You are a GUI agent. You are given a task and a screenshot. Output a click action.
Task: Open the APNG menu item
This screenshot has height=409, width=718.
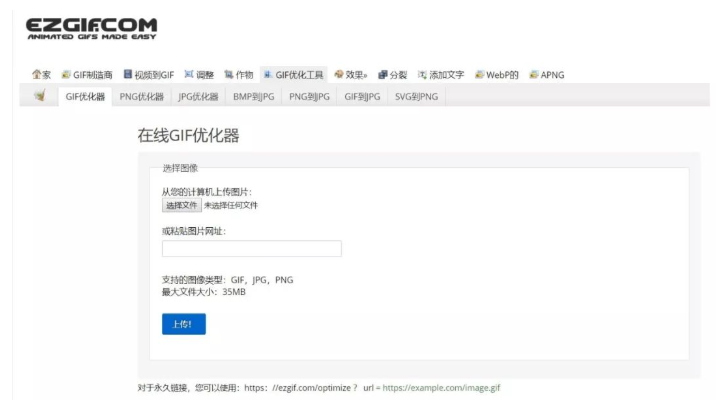tap(547, 75)
